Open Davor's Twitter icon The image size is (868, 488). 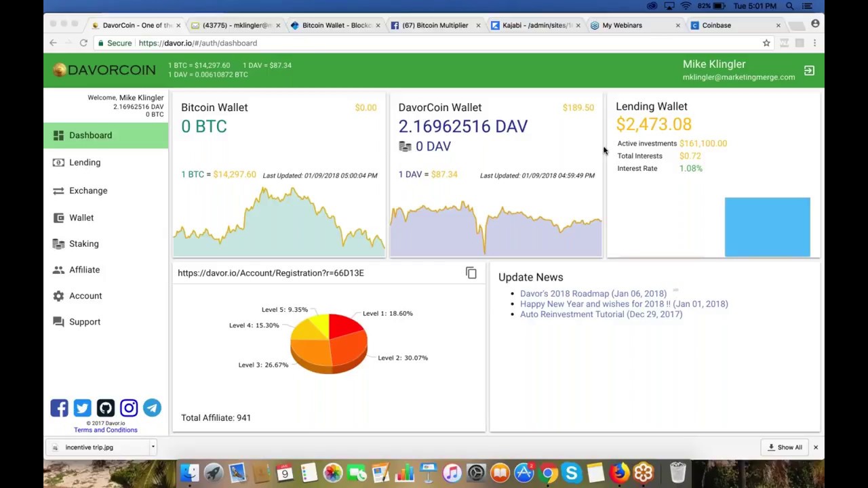tap(82, 407)
